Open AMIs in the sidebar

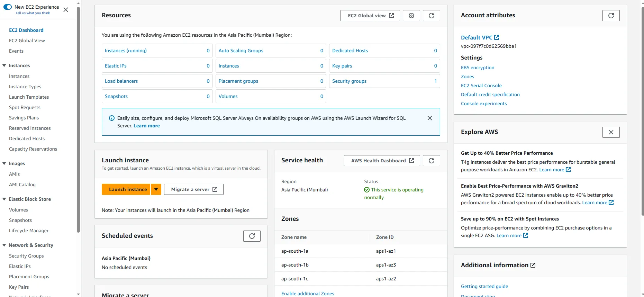tap(14, 174)
